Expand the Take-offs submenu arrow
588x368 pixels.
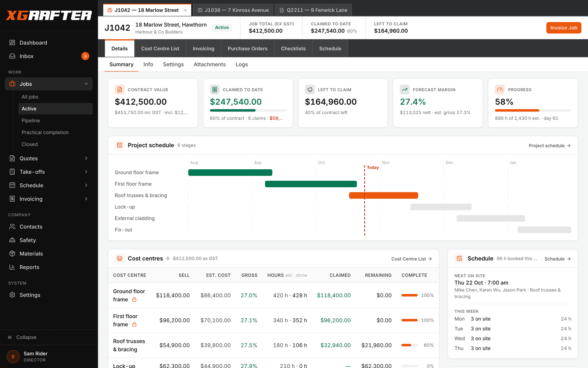pyautogui.click(x=86, y=172)
